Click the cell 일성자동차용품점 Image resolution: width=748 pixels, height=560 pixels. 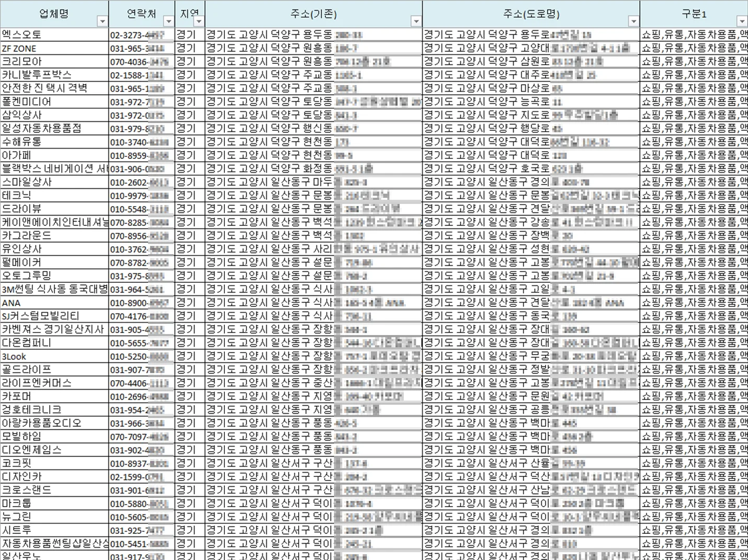click(x=54, y=129)
